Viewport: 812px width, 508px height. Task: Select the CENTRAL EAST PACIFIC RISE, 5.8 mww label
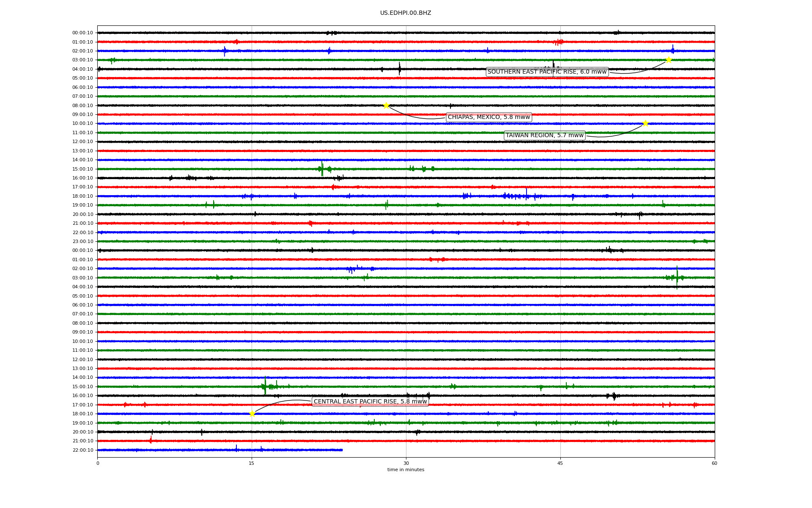370,401
